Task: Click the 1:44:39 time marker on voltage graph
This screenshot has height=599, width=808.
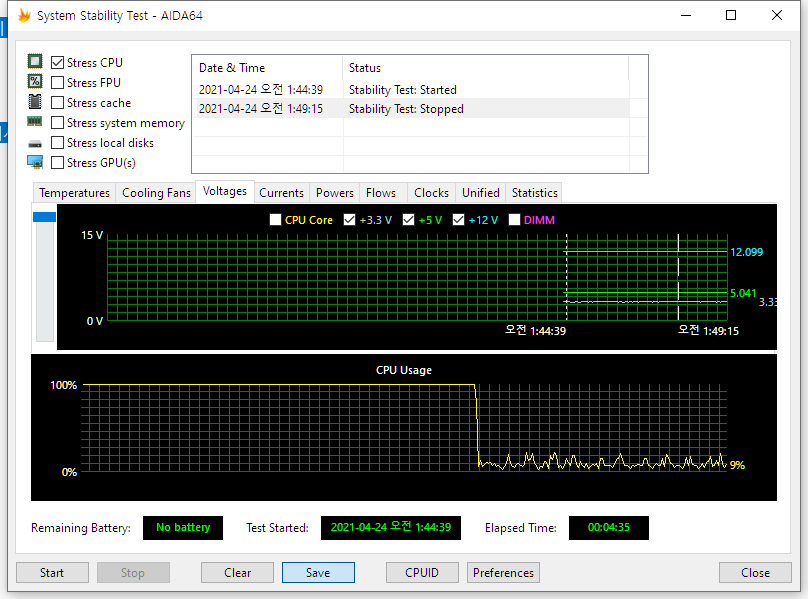Action: 535,330
